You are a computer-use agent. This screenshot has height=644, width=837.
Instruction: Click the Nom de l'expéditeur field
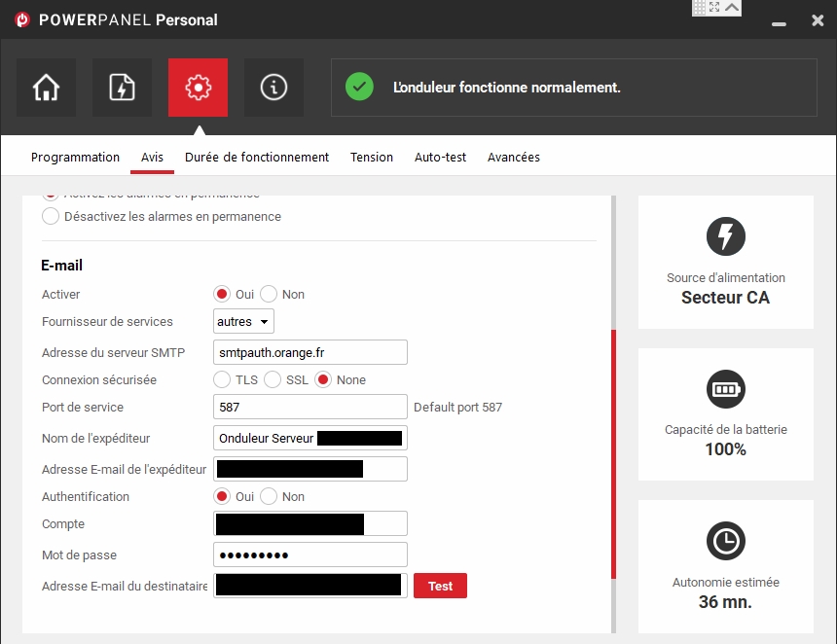tap(310, 438)
